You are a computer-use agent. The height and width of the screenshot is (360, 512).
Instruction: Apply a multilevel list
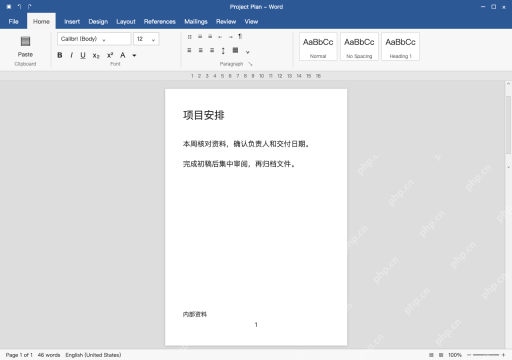click(x=210, y=37)
